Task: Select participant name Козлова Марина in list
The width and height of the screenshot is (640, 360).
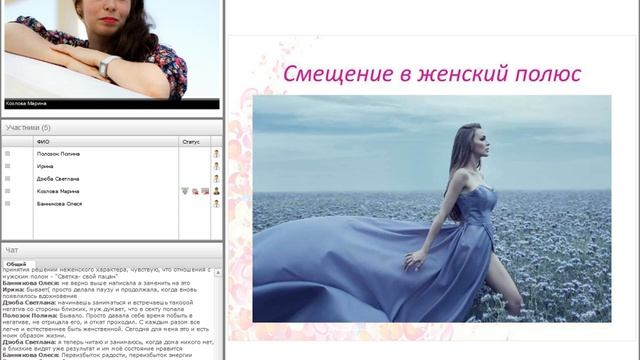Action: 58,191
